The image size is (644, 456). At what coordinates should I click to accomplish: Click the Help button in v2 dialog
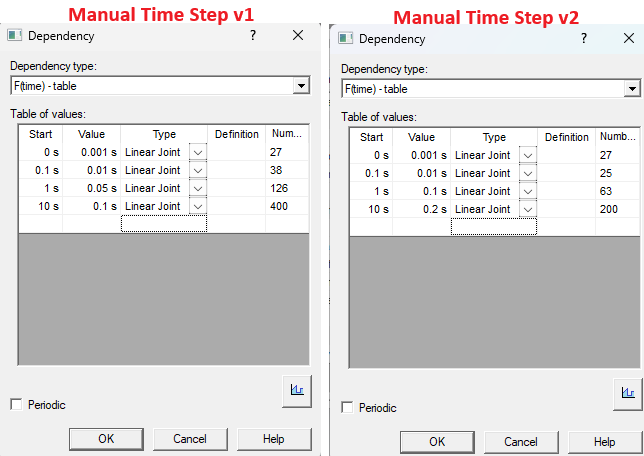[x=604, y=441]
